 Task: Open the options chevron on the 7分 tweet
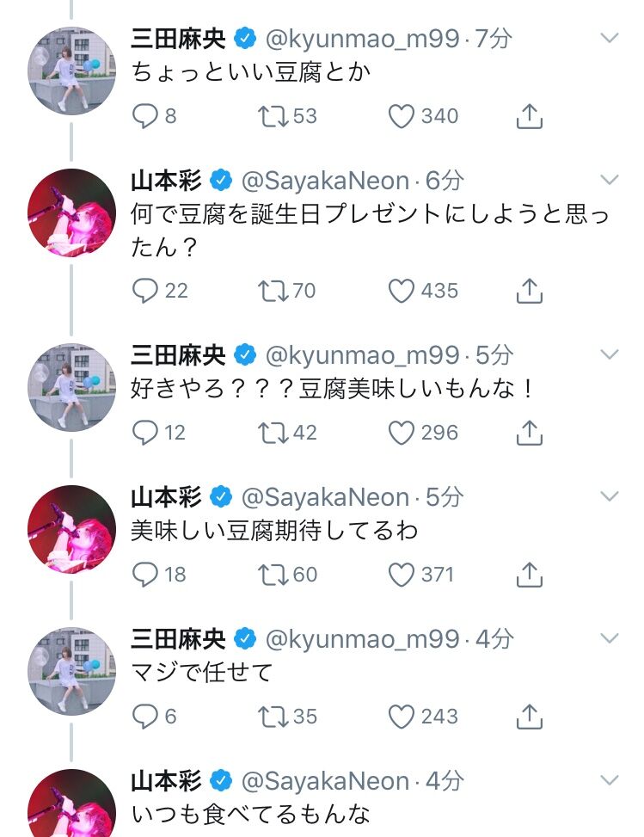coord(609,38)
